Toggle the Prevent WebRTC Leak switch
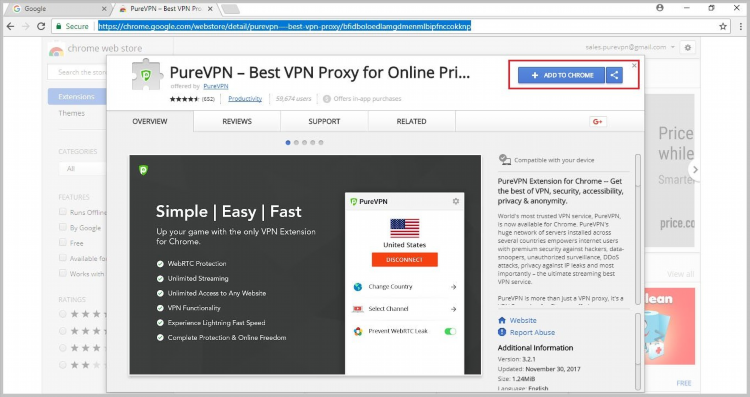The width and height of the screenshot is (750, 397). point(450,331)
